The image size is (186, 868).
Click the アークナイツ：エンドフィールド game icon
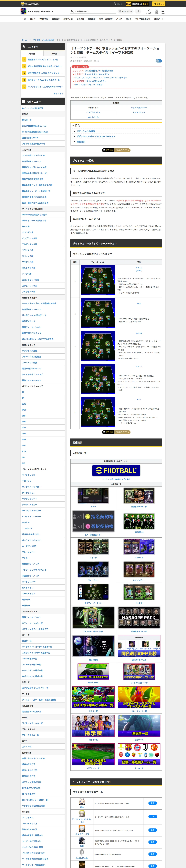(x=82, y=814)
